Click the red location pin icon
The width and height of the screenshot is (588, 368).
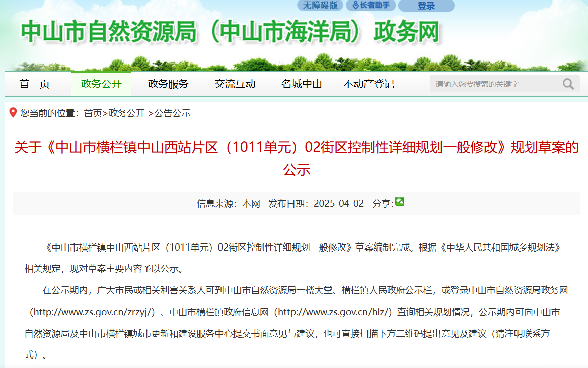pyautogui.click(x=13, y=112)
